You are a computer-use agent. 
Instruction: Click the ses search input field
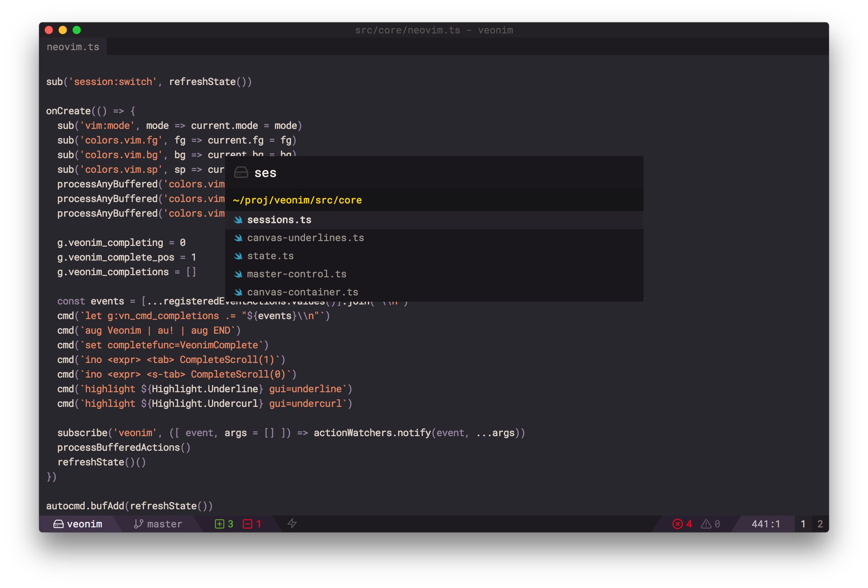tap(265, 172)
